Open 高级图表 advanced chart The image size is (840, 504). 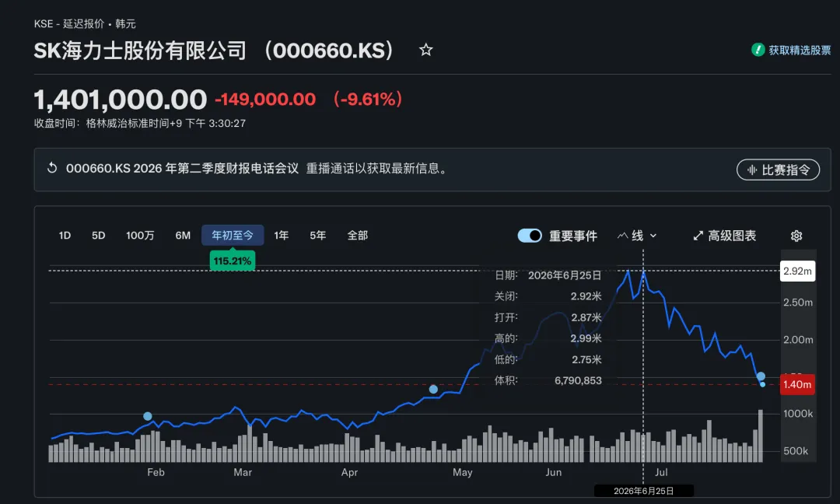(724, 236)
